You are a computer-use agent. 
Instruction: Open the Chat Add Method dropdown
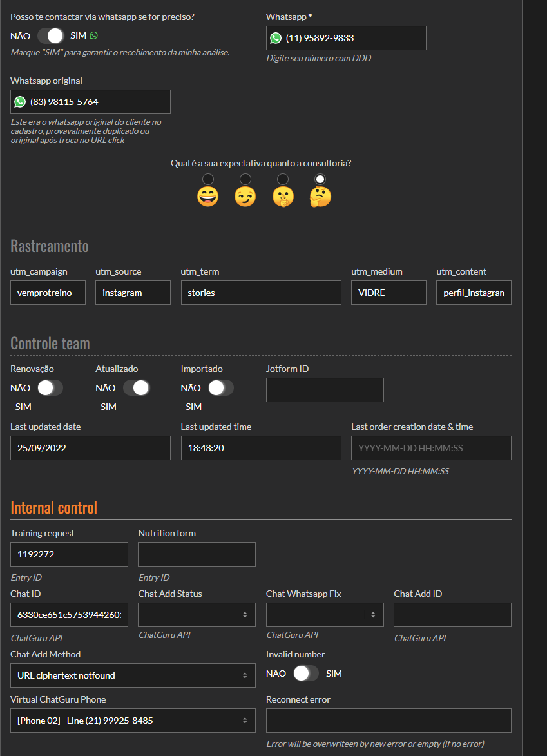coord(133,675)
